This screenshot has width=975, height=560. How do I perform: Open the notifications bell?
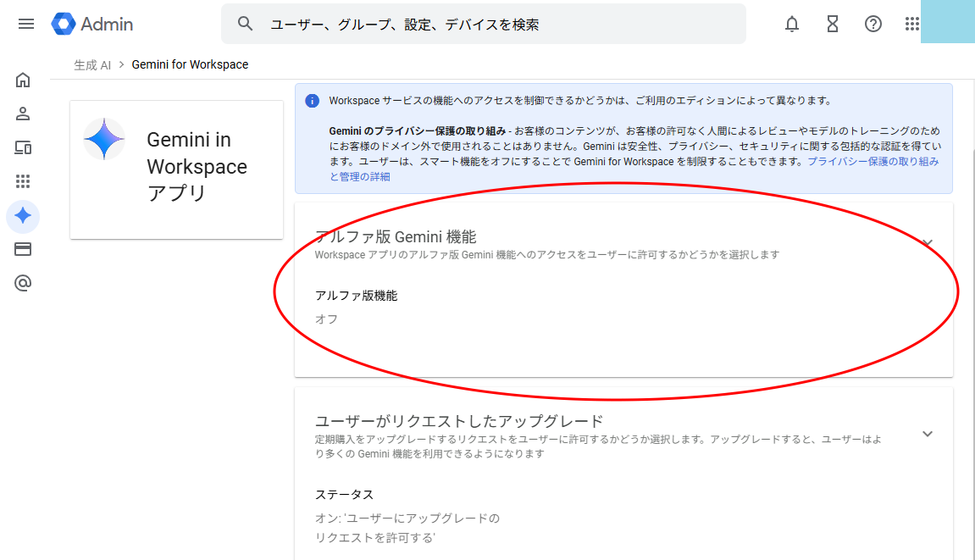[x=792, y=24]
